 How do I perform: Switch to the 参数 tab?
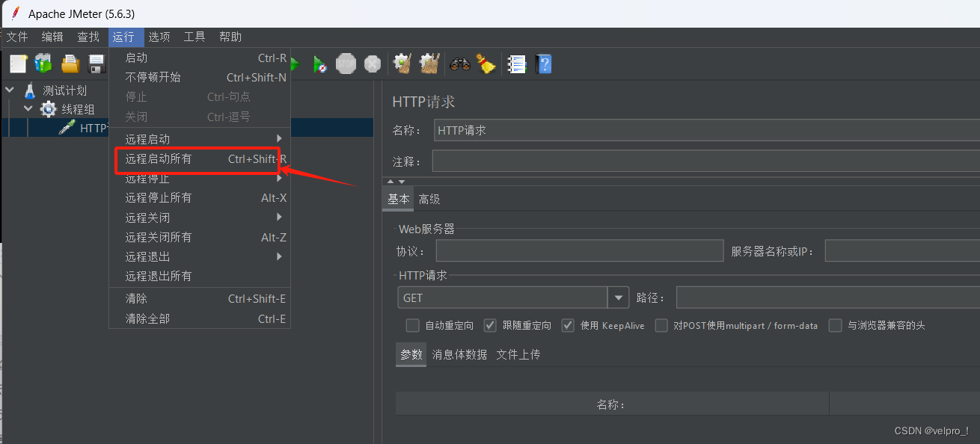411,354
